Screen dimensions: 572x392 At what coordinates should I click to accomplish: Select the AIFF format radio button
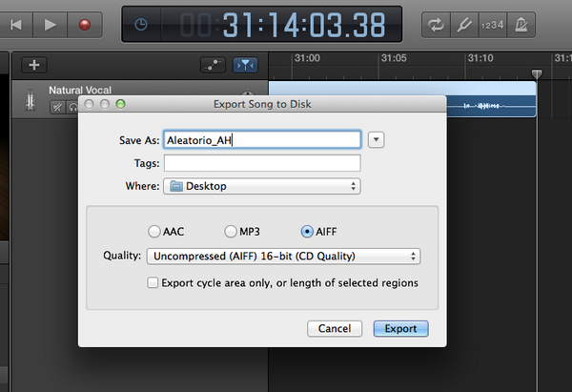click(307, 232)
